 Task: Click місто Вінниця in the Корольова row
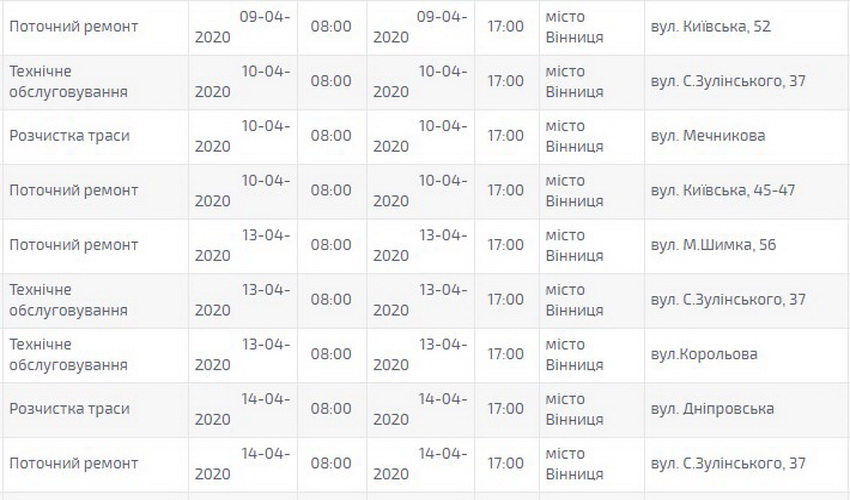pos(574,354)
